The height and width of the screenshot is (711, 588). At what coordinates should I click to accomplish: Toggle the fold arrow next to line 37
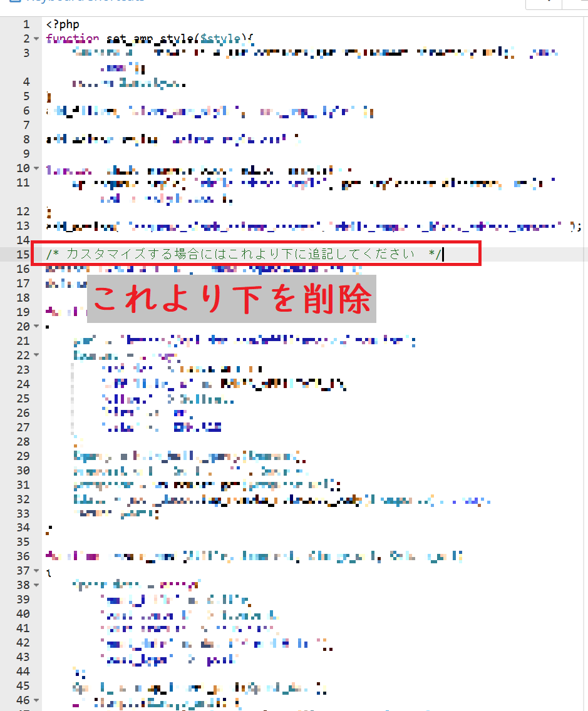(x=36, y=571)
